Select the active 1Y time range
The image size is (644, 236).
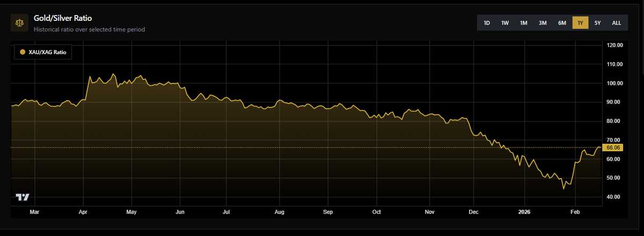580,23
